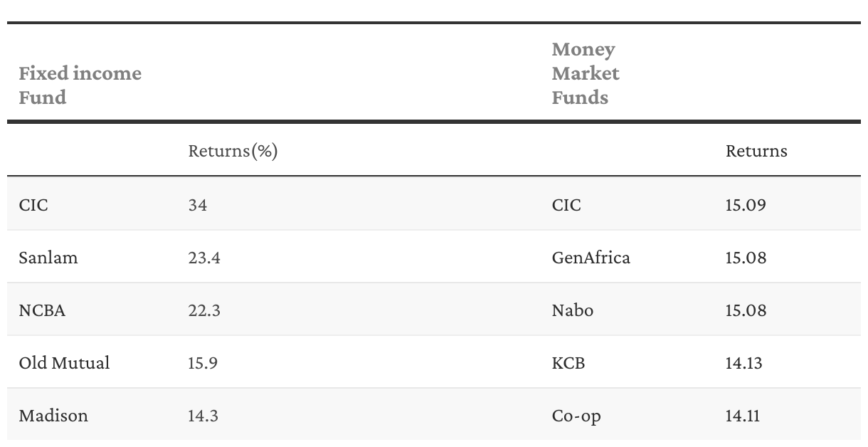
Task: Click the Fixed income Fund header
Action: [x=80, y=85]
